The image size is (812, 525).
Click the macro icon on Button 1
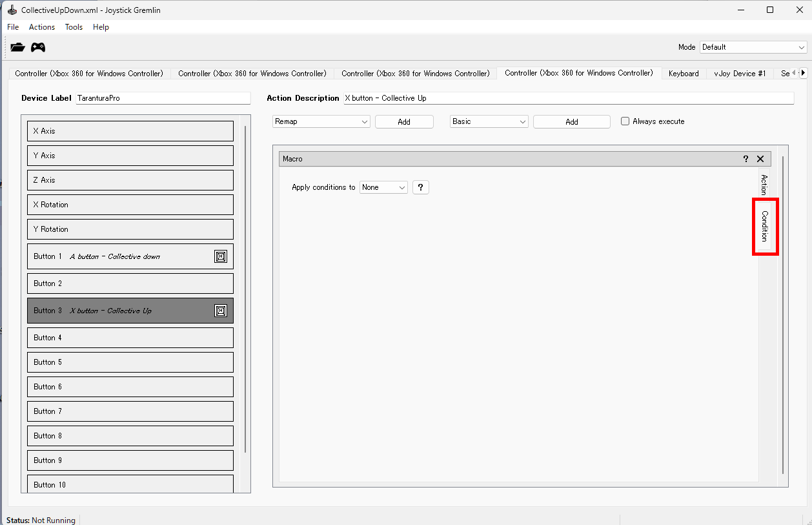click(221, 256)
